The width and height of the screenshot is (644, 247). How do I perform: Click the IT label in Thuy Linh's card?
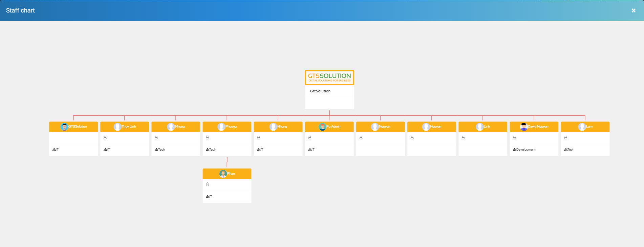point(108,150)
